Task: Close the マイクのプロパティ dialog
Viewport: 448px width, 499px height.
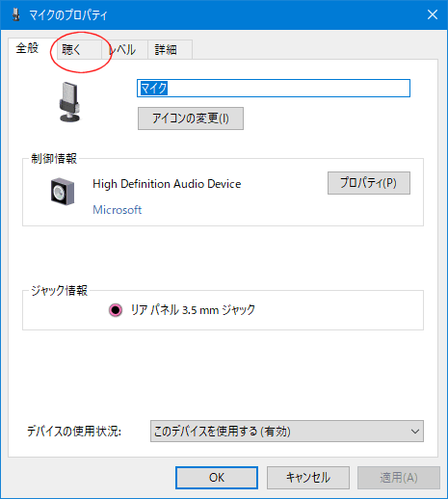Action: [433, 14]
